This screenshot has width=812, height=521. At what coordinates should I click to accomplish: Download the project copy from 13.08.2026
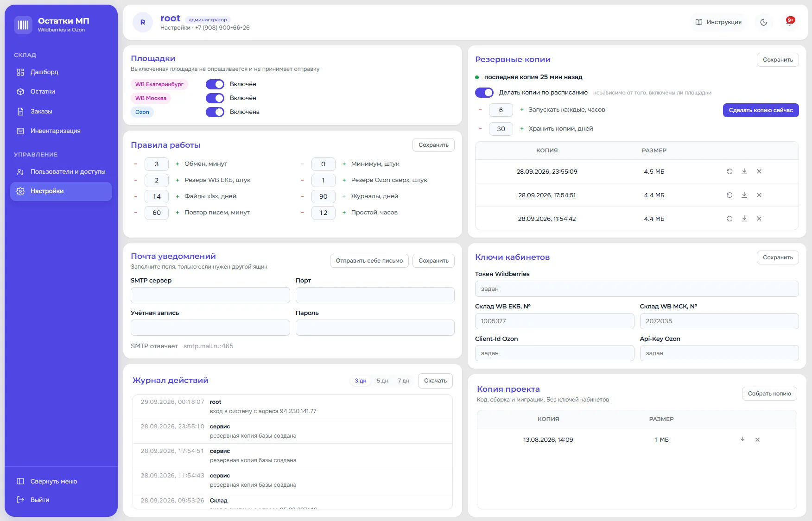click(742, 439)
